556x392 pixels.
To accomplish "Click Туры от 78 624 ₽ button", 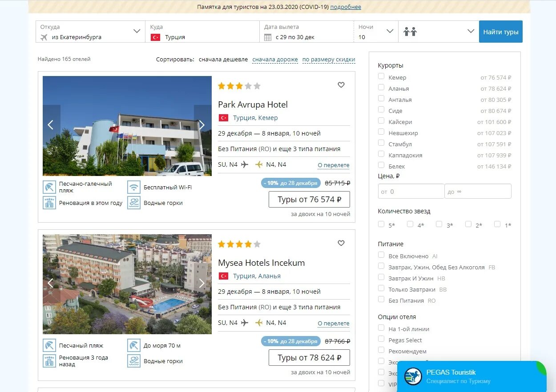I will point(309,358).
